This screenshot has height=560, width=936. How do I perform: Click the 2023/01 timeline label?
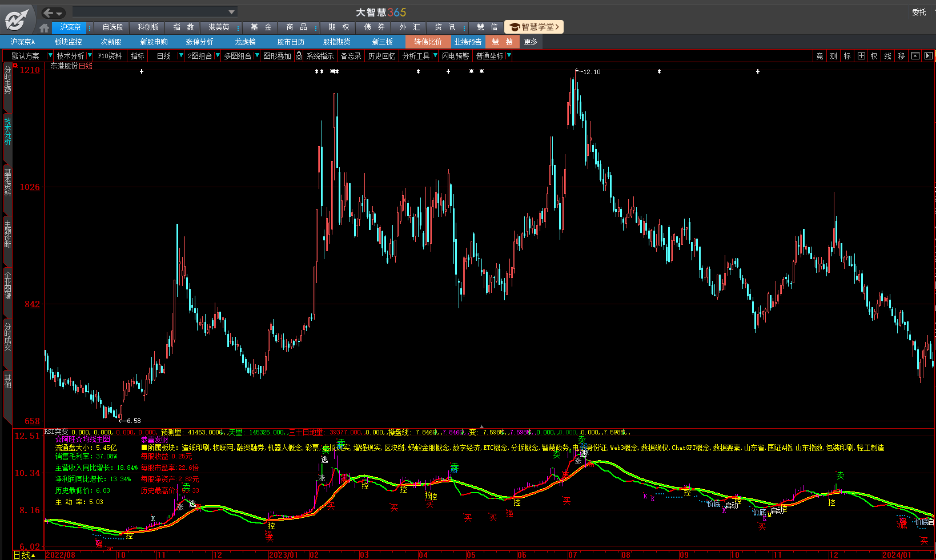pyautogui.click(x=283, y=555)
